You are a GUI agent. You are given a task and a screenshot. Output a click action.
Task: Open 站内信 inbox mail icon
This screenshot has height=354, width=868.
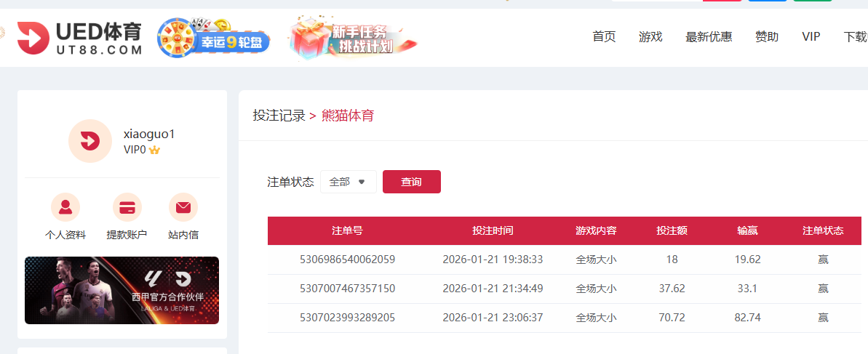[183, 207]
